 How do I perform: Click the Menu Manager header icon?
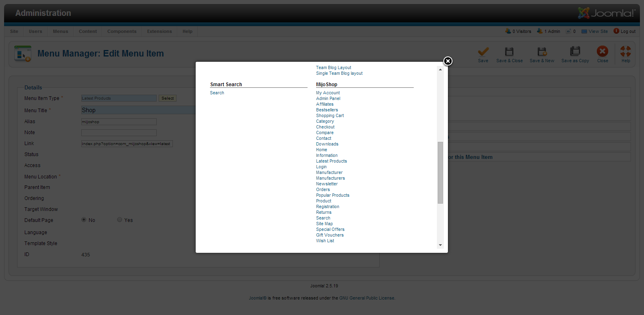pyautogui.click(x=23, y=54)
